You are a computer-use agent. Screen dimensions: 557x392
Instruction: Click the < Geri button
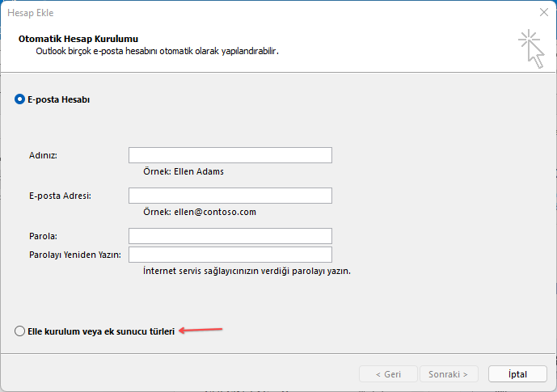389,374
